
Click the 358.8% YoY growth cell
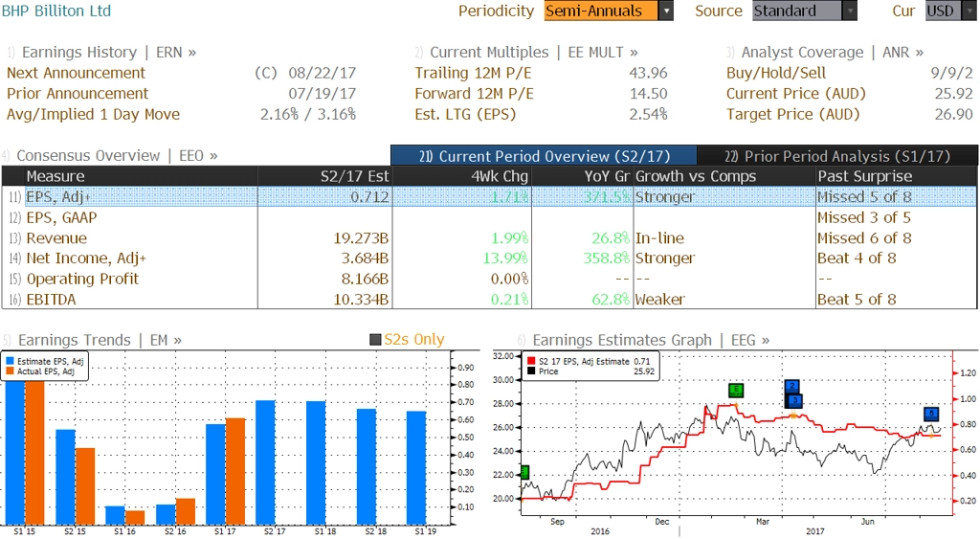tap(606, 258)
